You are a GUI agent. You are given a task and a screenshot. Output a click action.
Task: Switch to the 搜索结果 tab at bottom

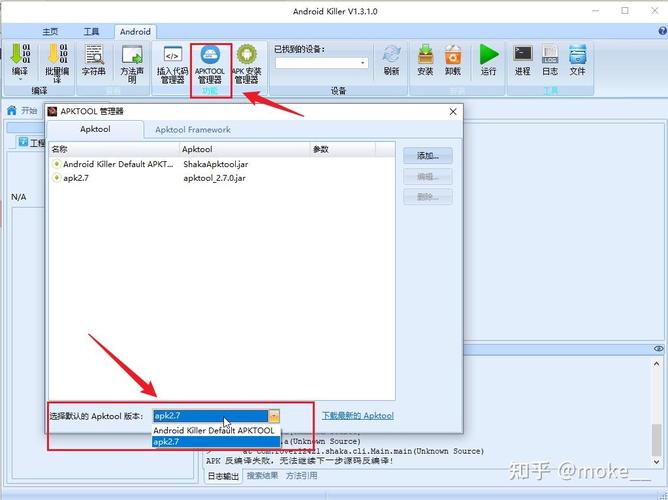point(262,475)
